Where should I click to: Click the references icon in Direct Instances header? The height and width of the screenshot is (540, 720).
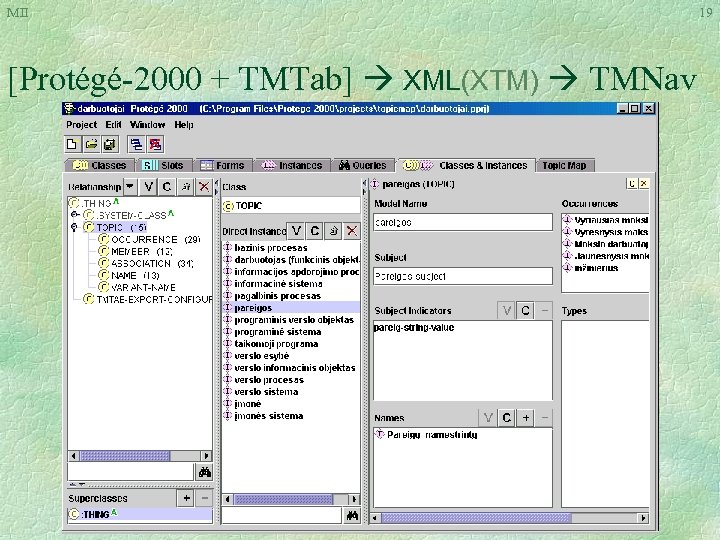pos(333,231)
